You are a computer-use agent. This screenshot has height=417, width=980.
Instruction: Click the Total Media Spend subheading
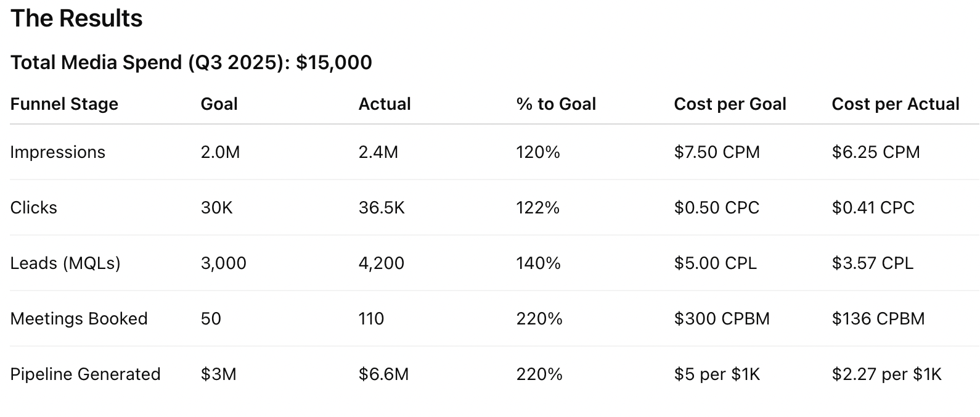point(191,62)
